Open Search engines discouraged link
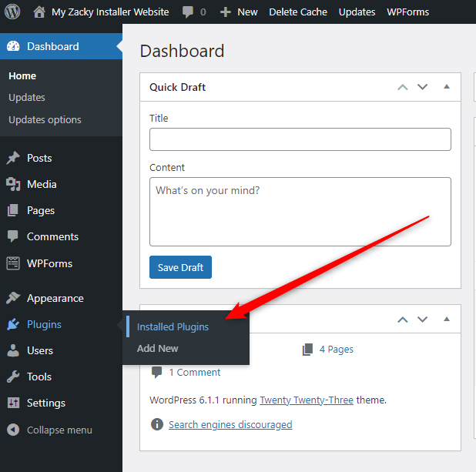476x472 pixels. 230,424
